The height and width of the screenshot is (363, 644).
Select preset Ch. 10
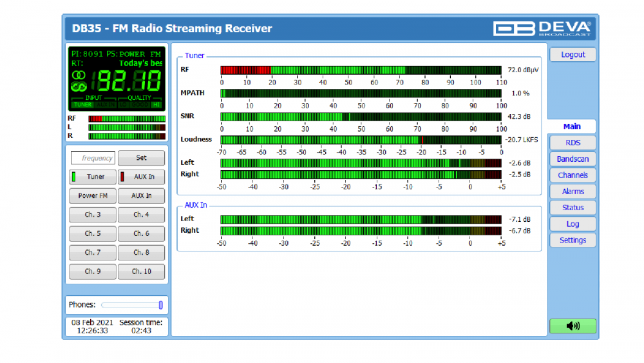[141, 271]
